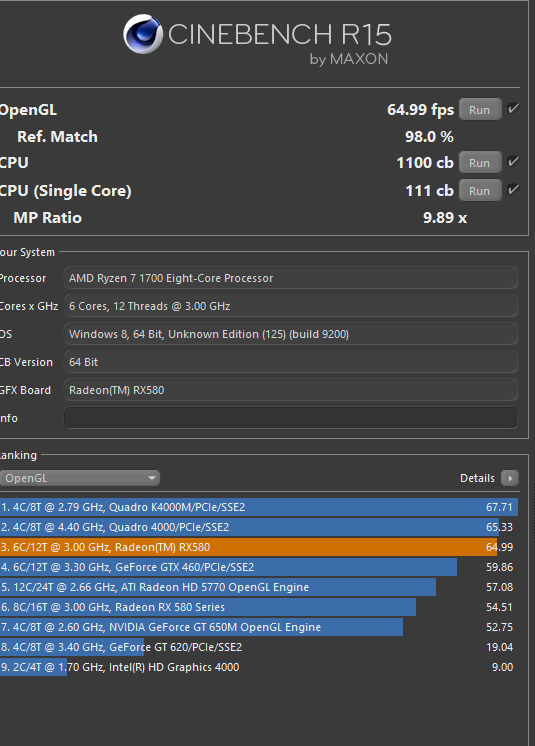The width and height of the screenshot is (535, 746).
Task: Expand ranking Details arrow button
Action: [x=510, y=478]
